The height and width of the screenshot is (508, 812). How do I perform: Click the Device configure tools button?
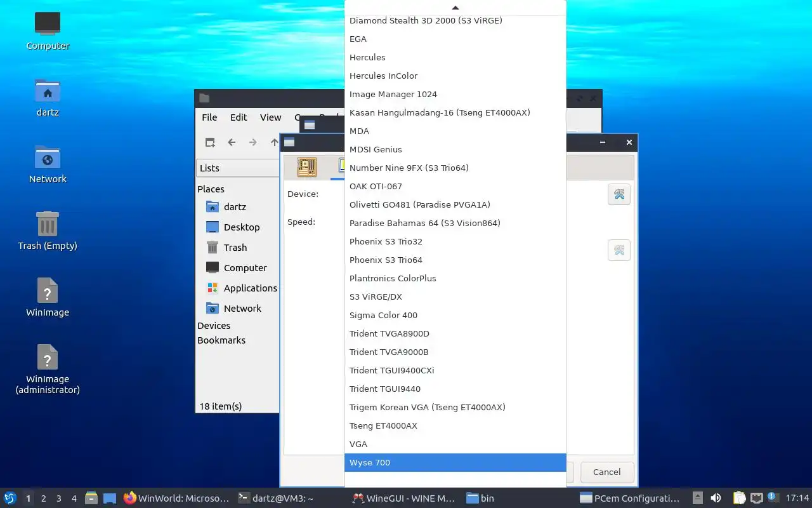[619, 194]
